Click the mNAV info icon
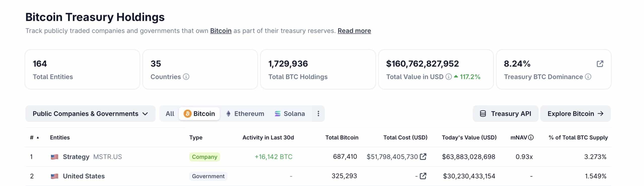This screenshot has height=186, width=644. click(531, 137)
